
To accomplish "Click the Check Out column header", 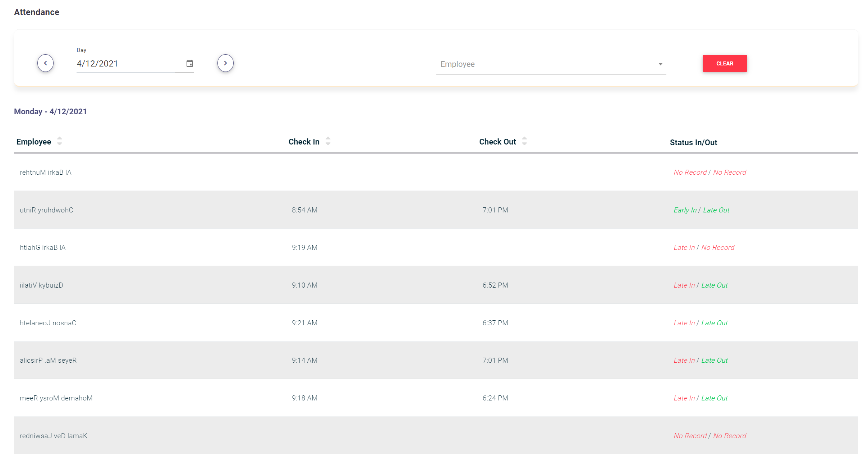I will (x=497, y=142).
